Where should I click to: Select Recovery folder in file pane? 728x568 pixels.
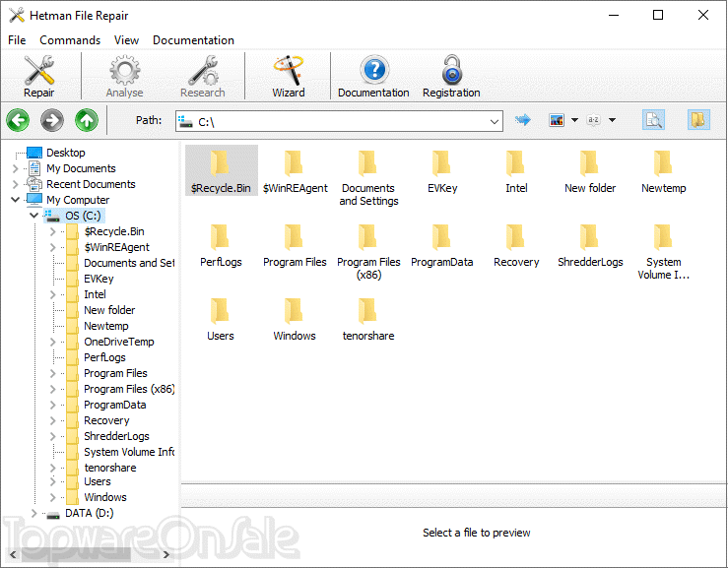click(516, 244)
